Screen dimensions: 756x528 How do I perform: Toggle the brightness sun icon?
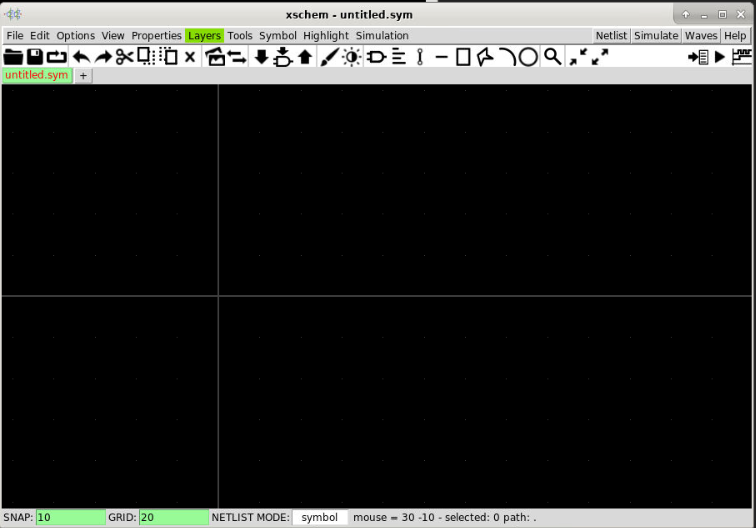coord(351,57)
